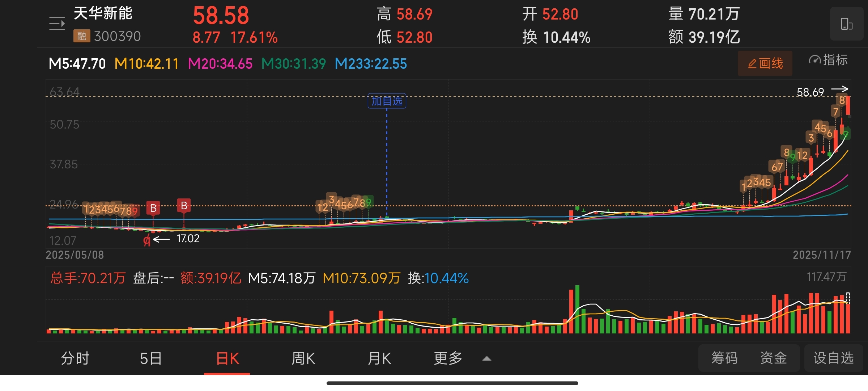This screenshot has width=868, height=391.
Task: Open the stock list side menu icon
Action: (57, 24)
